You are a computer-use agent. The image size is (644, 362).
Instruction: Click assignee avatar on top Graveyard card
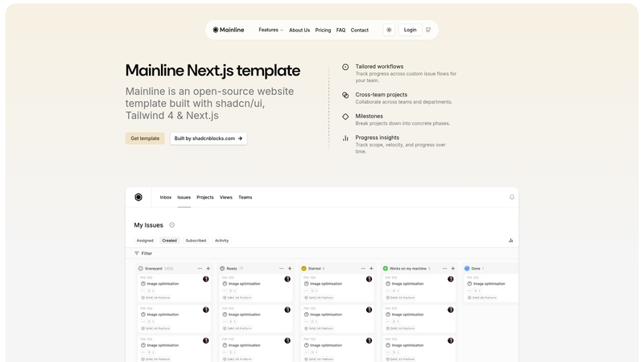tap(206, 279)
